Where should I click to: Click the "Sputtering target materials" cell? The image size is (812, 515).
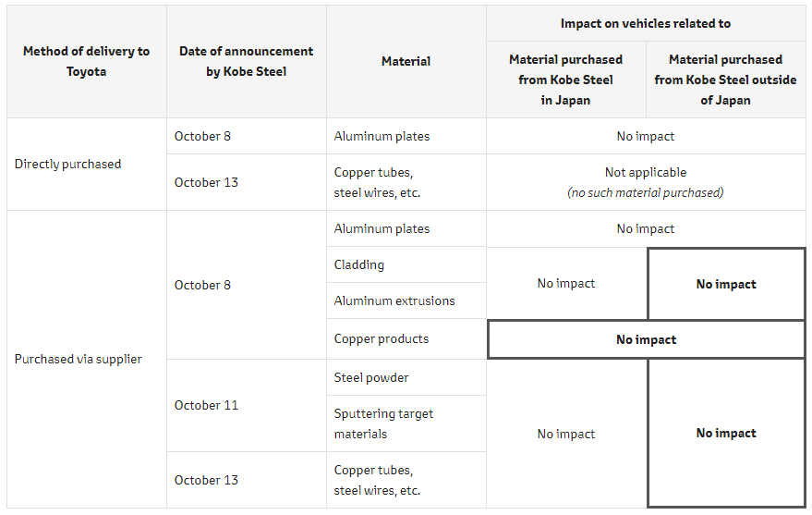[x=383, y=423]
